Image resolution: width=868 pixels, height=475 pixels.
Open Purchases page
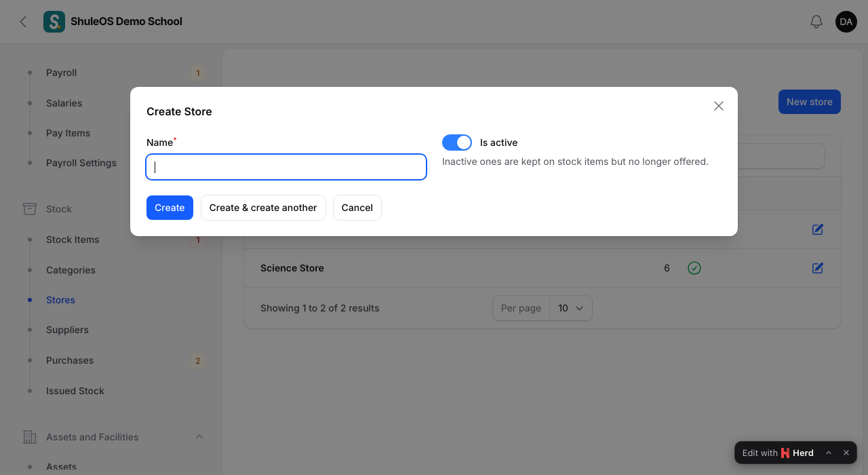click(x=70, y=360)
